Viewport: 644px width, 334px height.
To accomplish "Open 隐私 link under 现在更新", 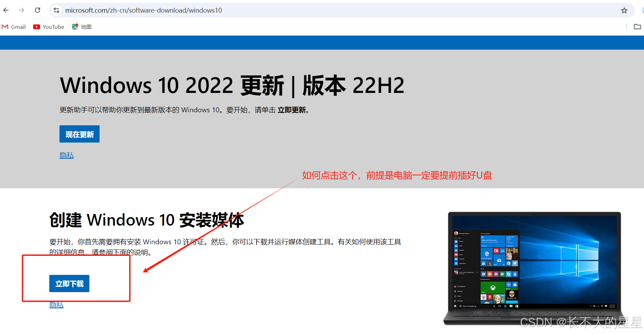I will tap(67, 155).
